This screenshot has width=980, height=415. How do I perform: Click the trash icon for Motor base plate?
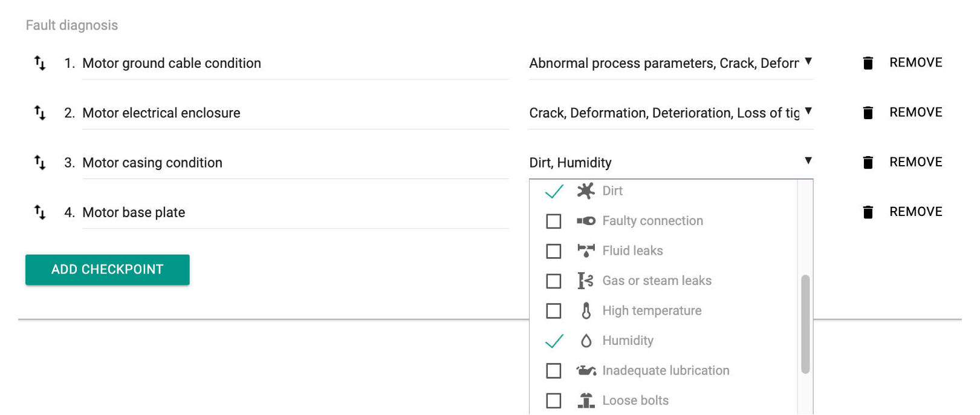pos(868,212)
